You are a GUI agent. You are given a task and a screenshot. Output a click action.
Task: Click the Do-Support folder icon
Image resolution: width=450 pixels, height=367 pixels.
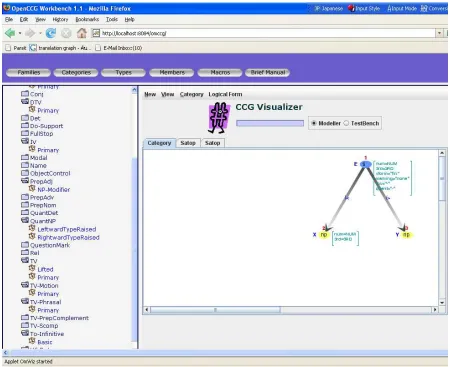point(25,126)
